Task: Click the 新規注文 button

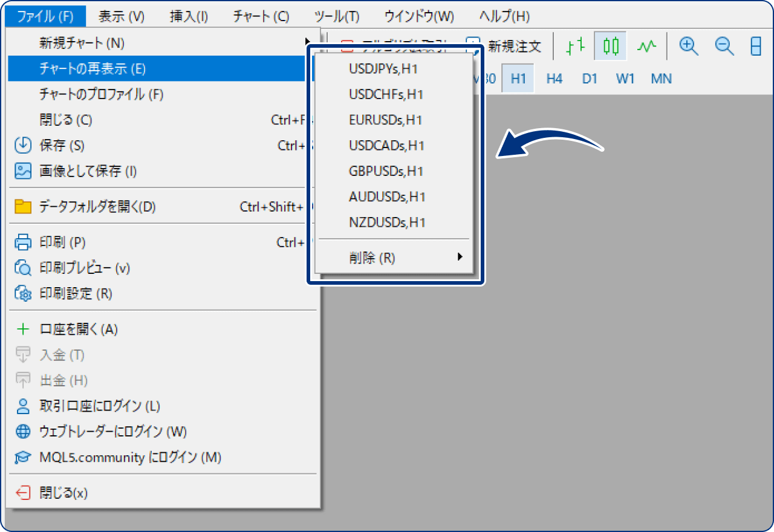Action: [x=514, y=46]
